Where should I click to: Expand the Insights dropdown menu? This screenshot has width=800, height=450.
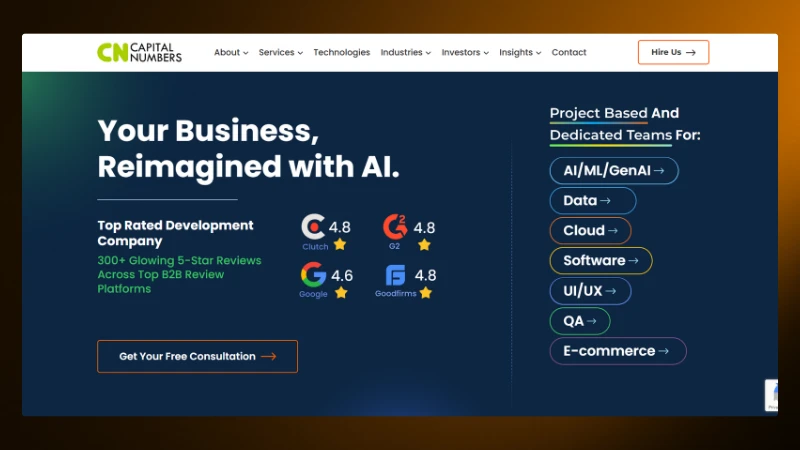click(520, 52)
